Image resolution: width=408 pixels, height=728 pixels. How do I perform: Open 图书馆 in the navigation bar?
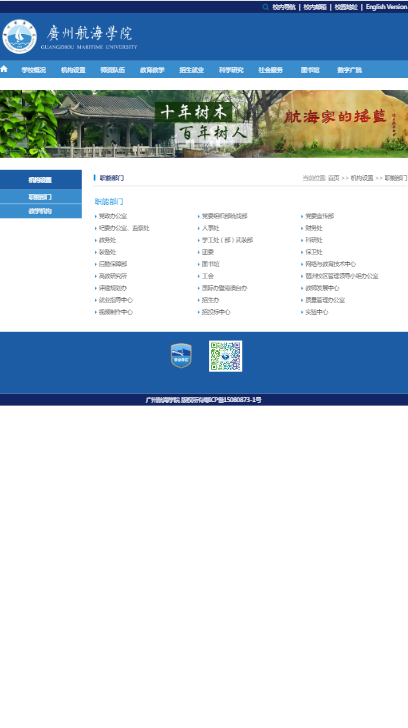point(310,70)
